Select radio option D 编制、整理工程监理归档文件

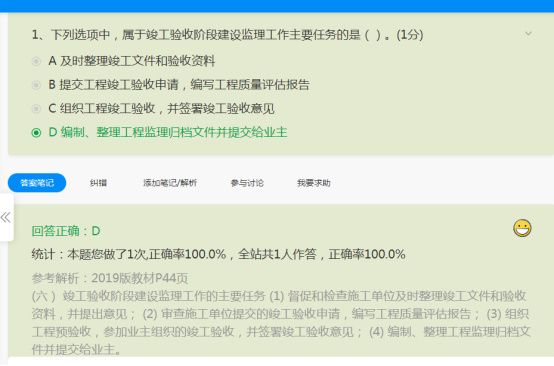36,133
